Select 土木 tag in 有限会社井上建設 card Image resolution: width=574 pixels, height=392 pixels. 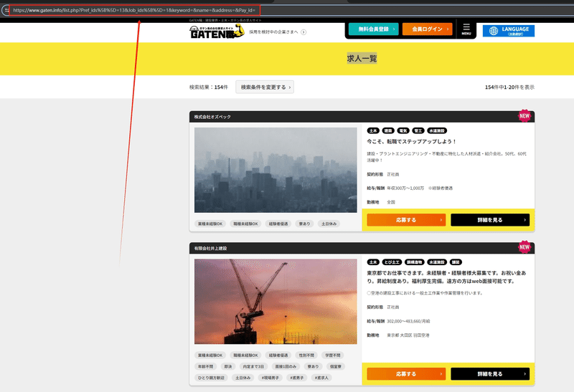[373, 262]
